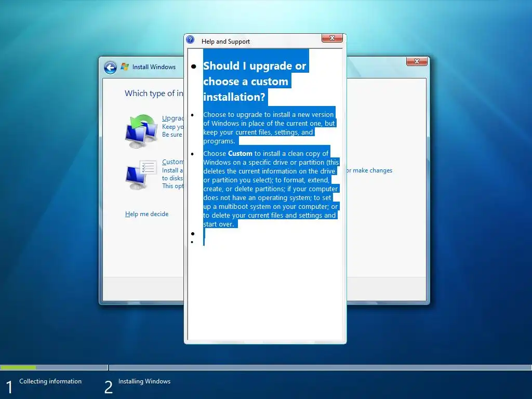Click 'Which type of in' heading text
The height and width of the screenshot is (399, 532).
pos(154,94)
